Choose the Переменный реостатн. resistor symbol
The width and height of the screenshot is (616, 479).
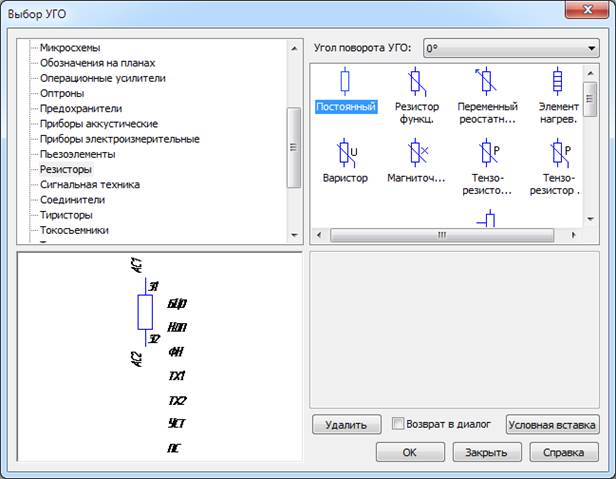487,95
